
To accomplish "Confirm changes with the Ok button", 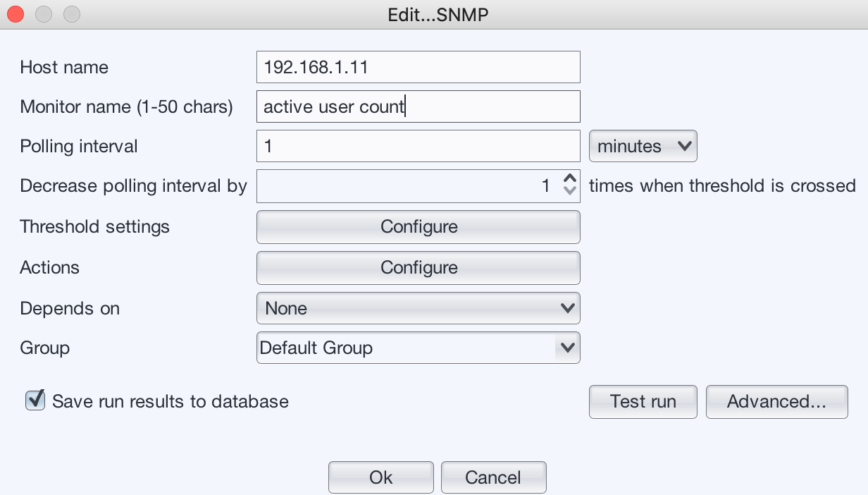I will [380, 477].
